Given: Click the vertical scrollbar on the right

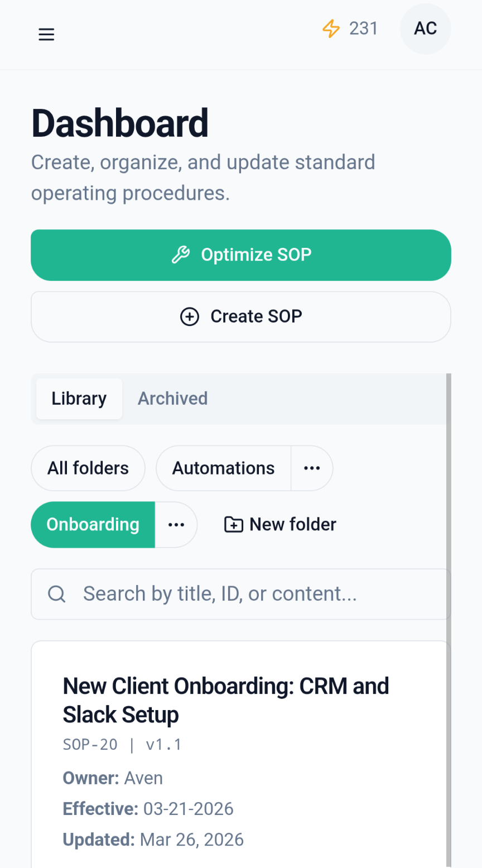Looking at the screenshot, I should [x=449, y=614].
